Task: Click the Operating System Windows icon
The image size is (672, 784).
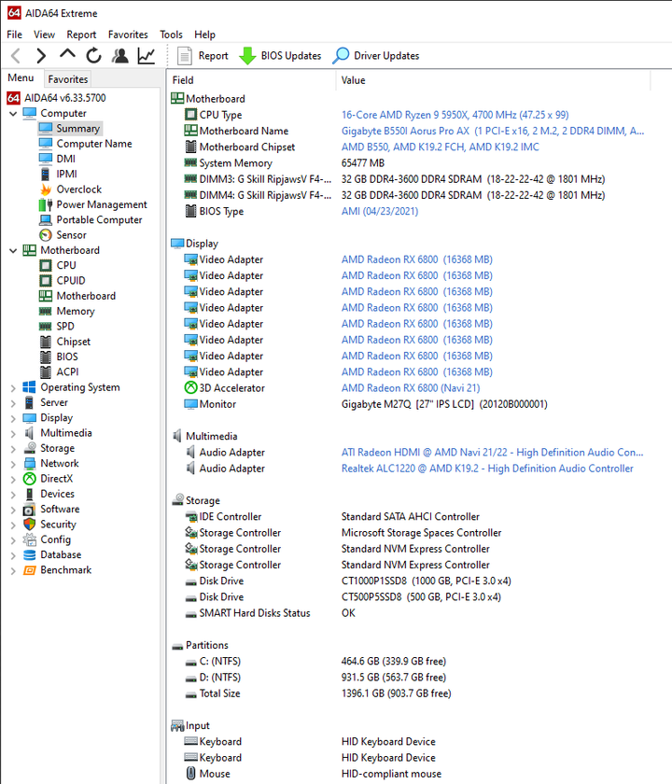Action: tap(30, 387)
